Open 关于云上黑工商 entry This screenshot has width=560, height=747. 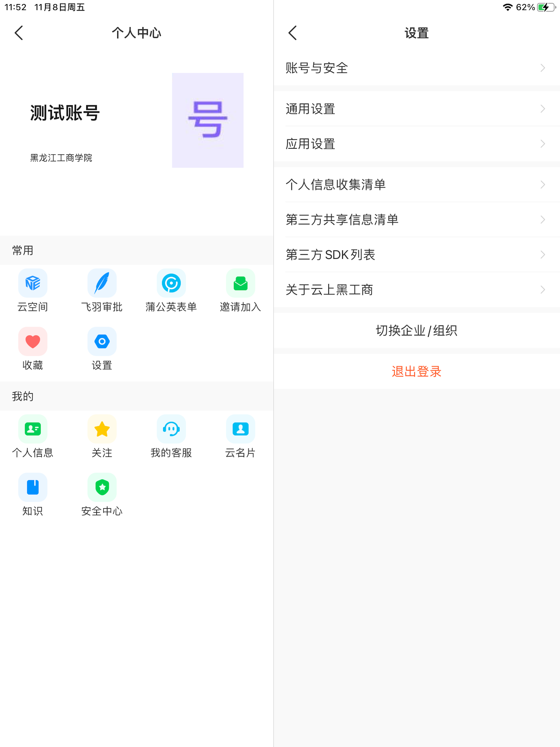[417, 289]
